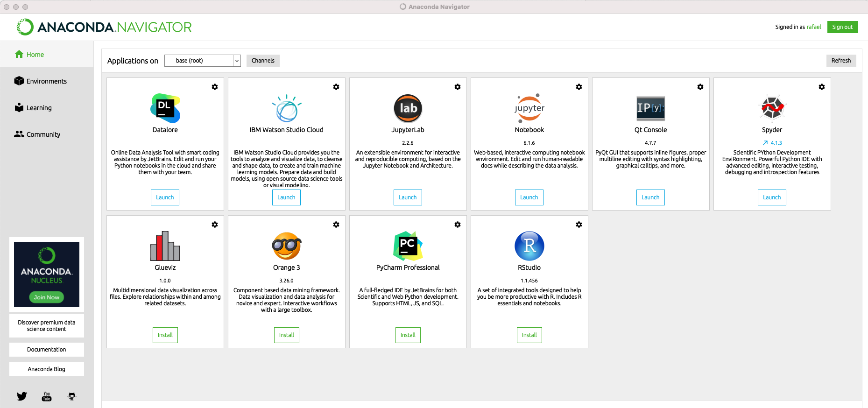
Task: Click Join Now on Anaconda Nucleus banner
Action: [47, 297]
